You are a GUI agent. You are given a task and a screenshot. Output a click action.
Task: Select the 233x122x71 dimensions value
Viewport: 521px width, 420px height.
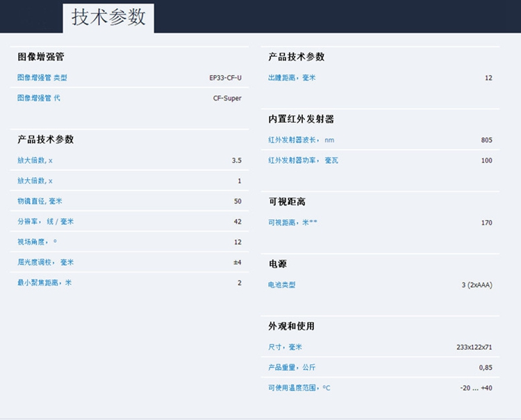tap(474, 347)
